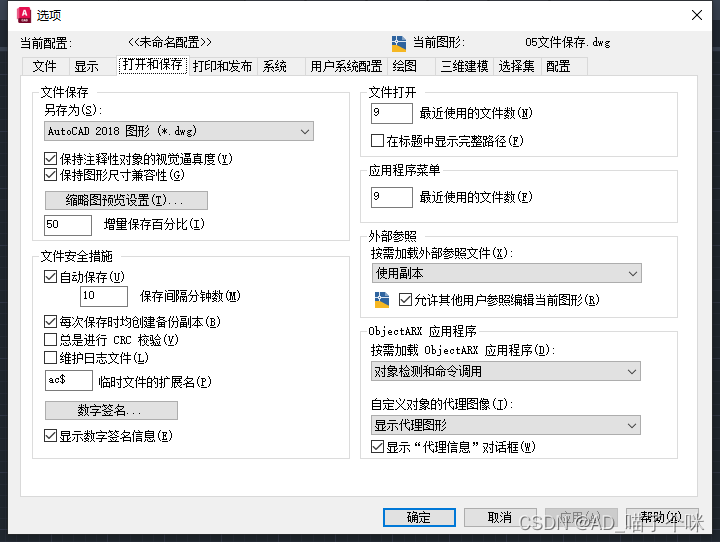Expand the 另存为 file format dropdown
The height and width of the screenshot is (542, 720).
(x=179, y=131)
